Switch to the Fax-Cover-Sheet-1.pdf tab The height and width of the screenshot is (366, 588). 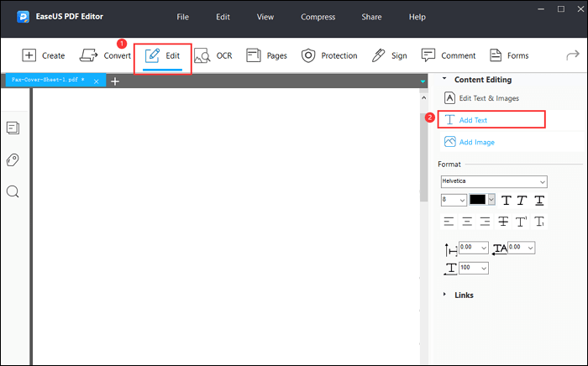47,81
